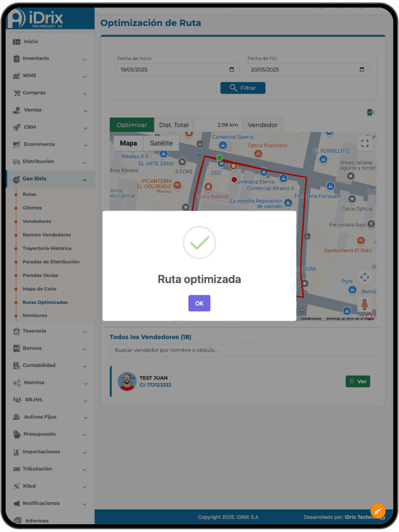Click the map pan control icon
Screen dimensions: 399x532
[x=365, y=277]
